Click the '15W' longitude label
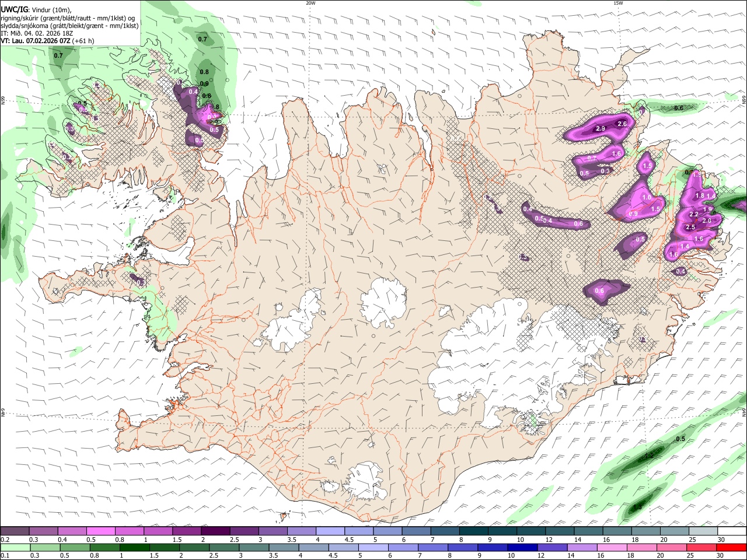Viewport: 747px width, 560px height. [618, 3]
